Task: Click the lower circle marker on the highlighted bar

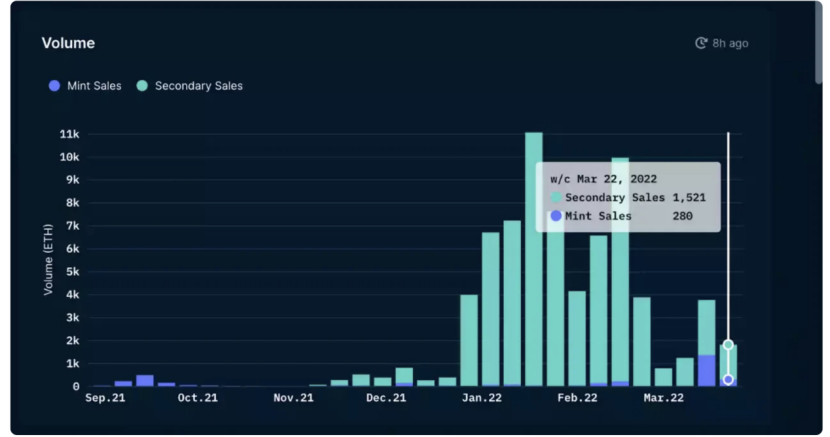Action: (728, 380)
